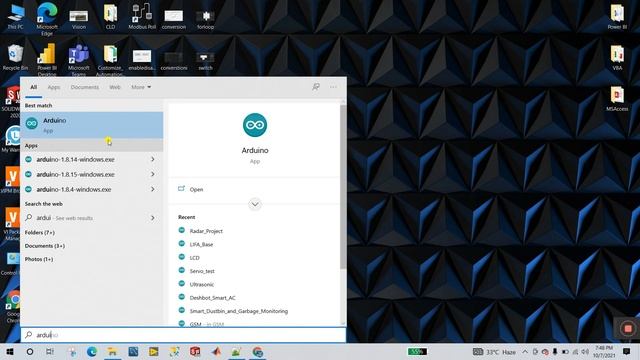Expand arduino-1.8.4-windows.exe options arrow

[153, 189]
